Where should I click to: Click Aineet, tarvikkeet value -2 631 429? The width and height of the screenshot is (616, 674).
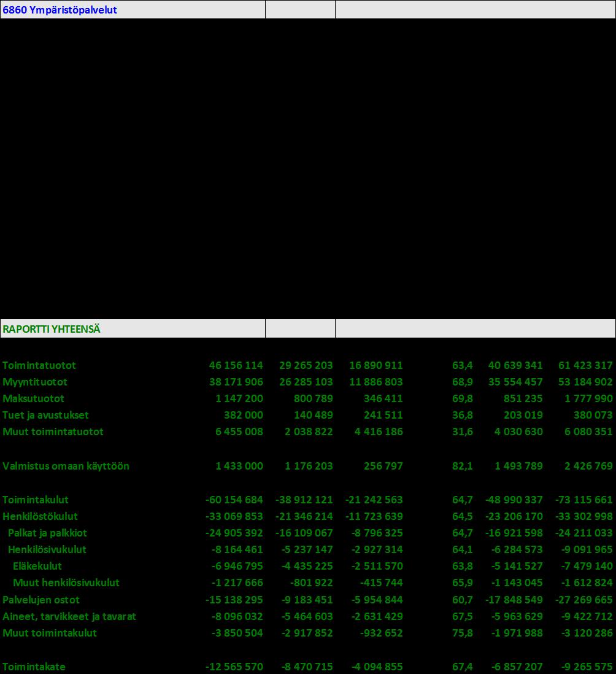tap(377, 616)
